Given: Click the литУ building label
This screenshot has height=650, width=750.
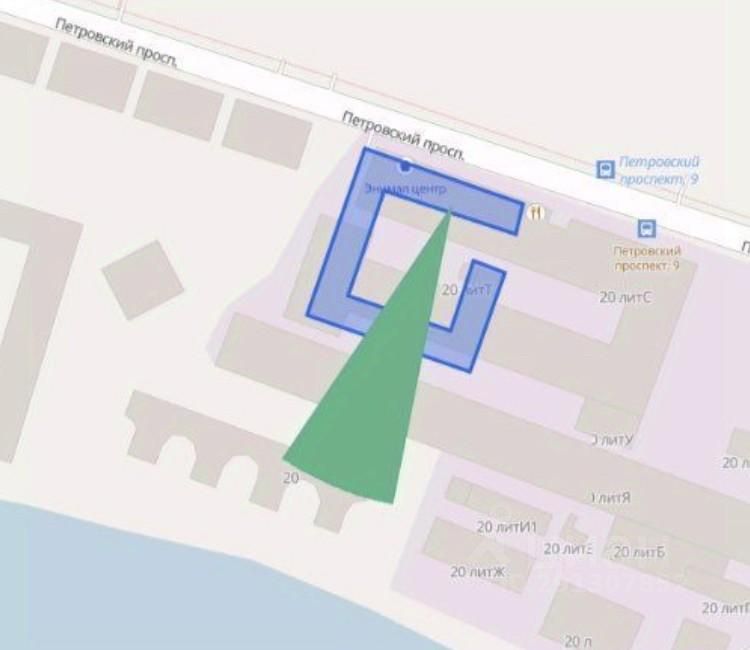Looking at the screenshot, I should [x=612, y=440].
